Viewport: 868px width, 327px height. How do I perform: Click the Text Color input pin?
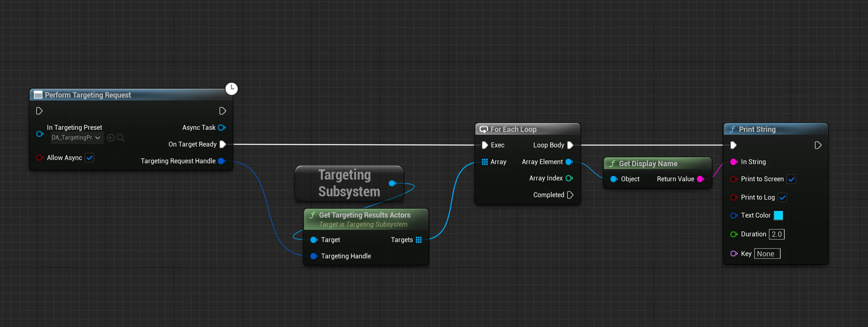click(x=734, y=215)
